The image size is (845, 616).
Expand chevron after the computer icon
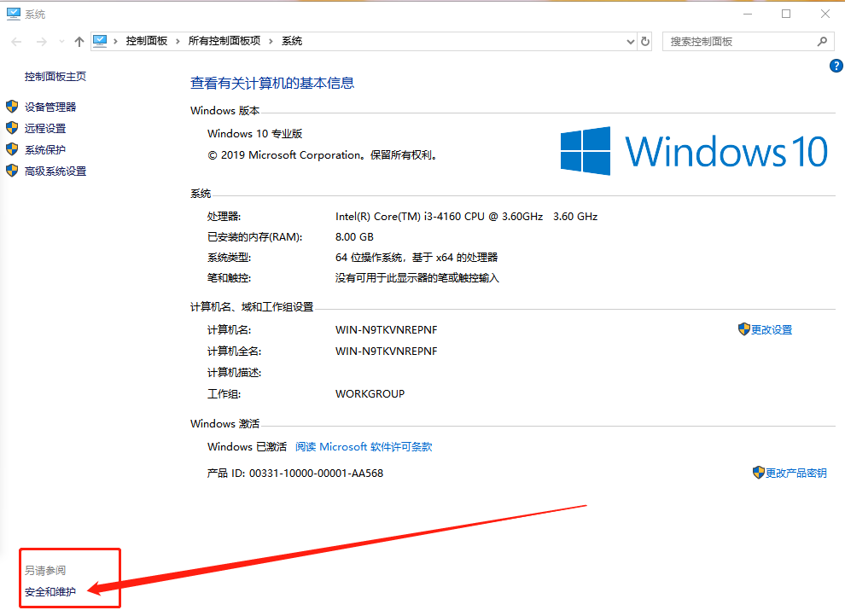point(115,42)
